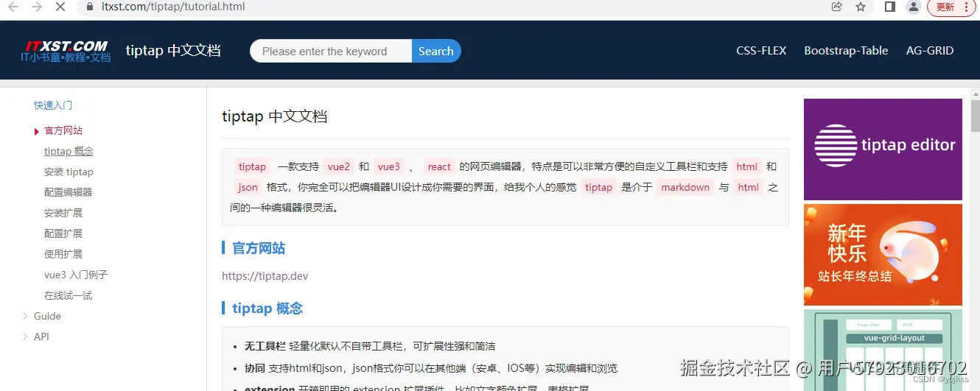Open 安装 tiptap sidebar item
This screenshot has height=391, width=980.
point(69,172)
